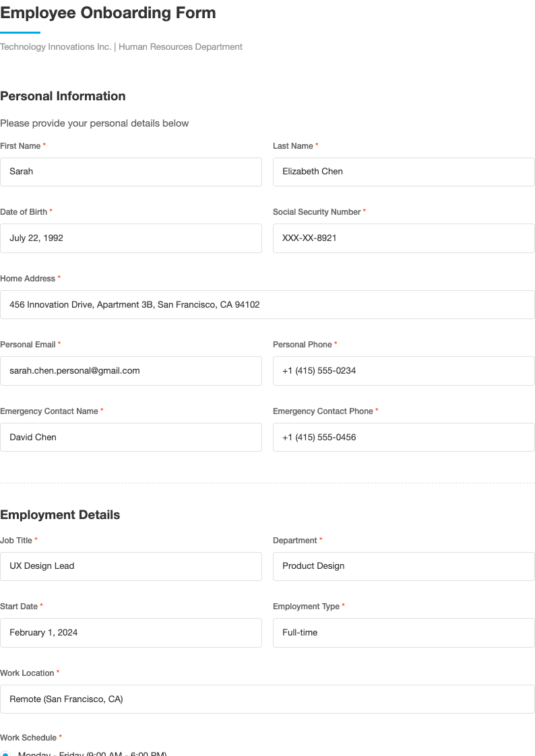
Task: Click the Department field showing Product Design
Action: 403,566
